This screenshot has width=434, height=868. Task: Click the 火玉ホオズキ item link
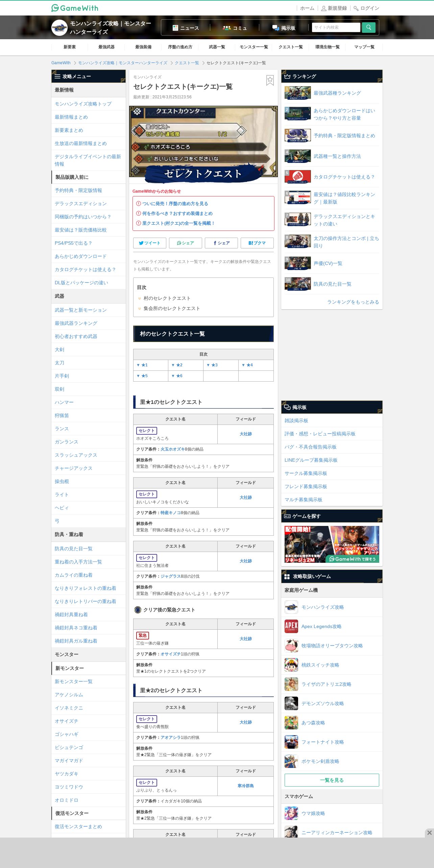point(172,449)
